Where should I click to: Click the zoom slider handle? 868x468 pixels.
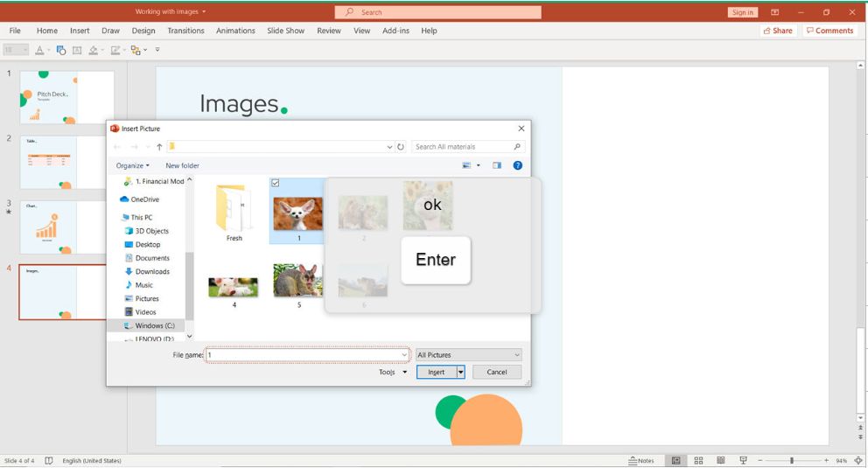(792, 460)
